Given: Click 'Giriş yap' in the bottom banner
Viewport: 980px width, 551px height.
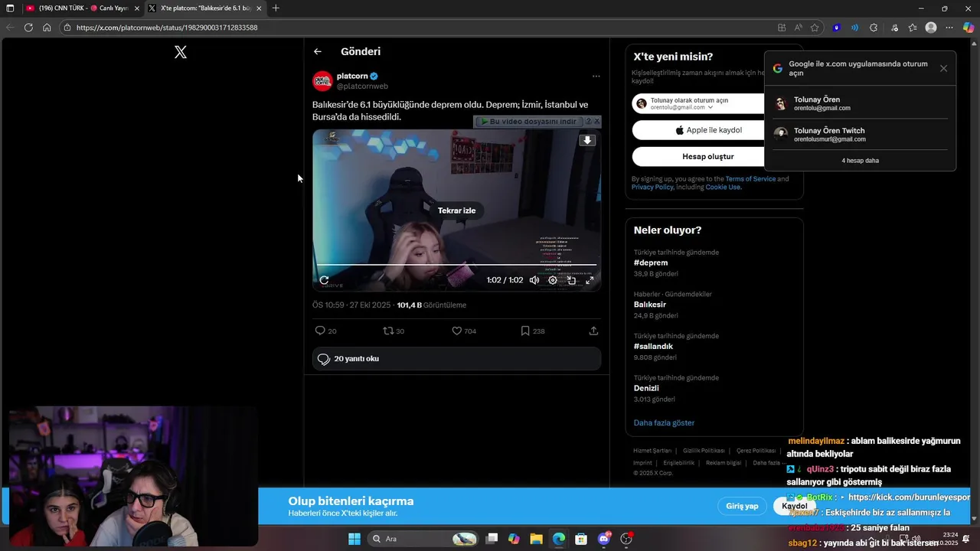Looking at the screenshot, I should [x=742, y=506].
